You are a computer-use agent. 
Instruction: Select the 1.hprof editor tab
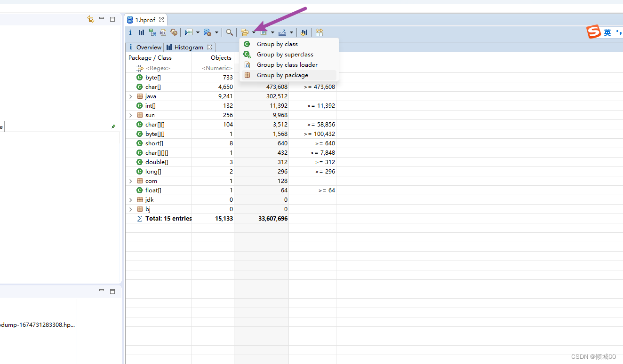[x=145, y=20]
